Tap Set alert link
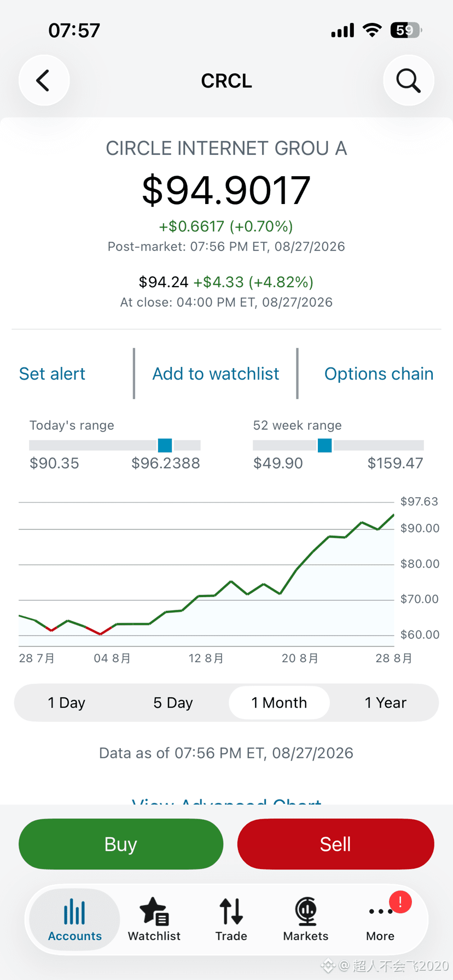 pos(53,374)
